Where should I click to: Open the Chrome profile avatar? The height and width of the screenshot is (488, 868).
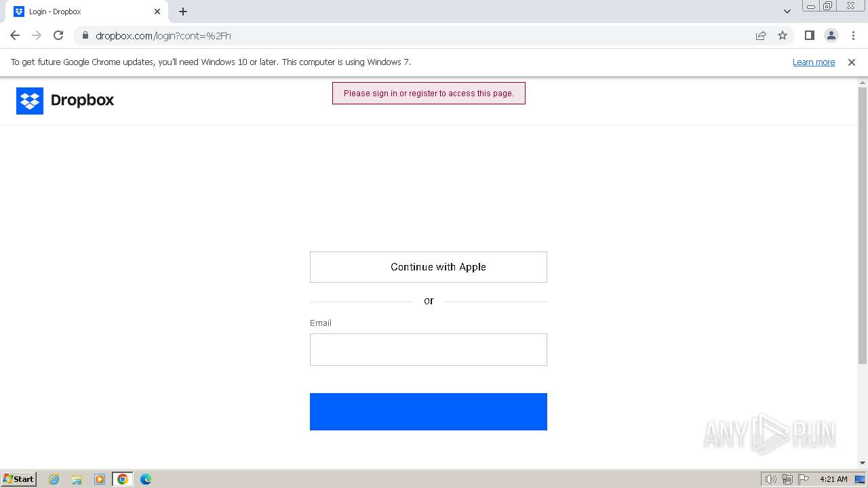pyautogui.click(x=831, y=35)
